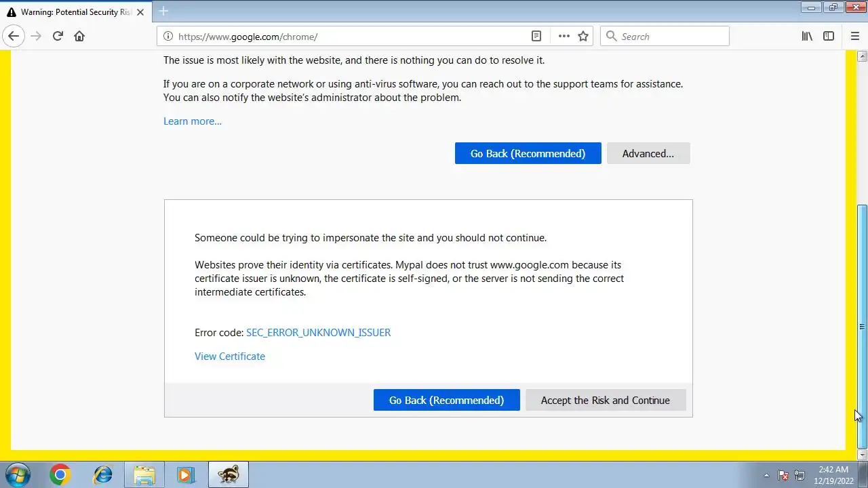The width and height of the screenshot is (868, 488).
Task: Click Action Center flag tray icon
Action: point(783,476)
